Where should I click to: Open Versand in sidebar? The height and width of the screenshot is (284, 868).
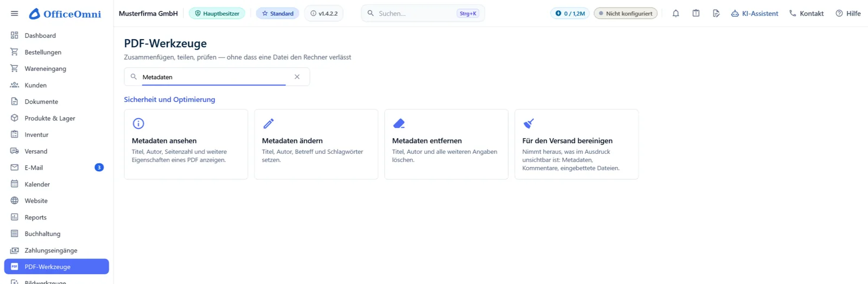click(56, 151)
